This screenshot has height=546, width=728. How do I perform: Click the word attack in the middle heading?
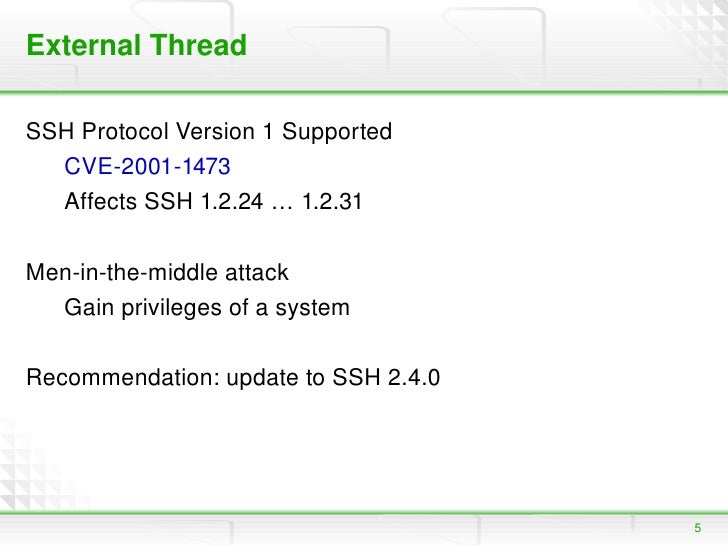257,272
